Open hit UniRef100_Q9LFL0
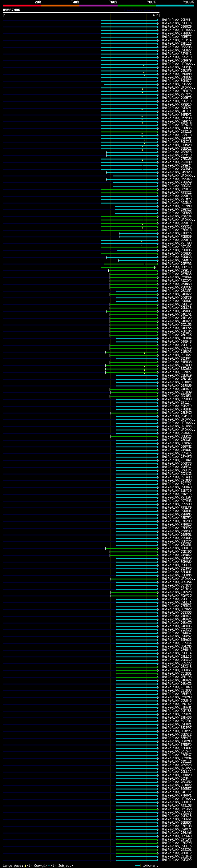 (177, 23)
